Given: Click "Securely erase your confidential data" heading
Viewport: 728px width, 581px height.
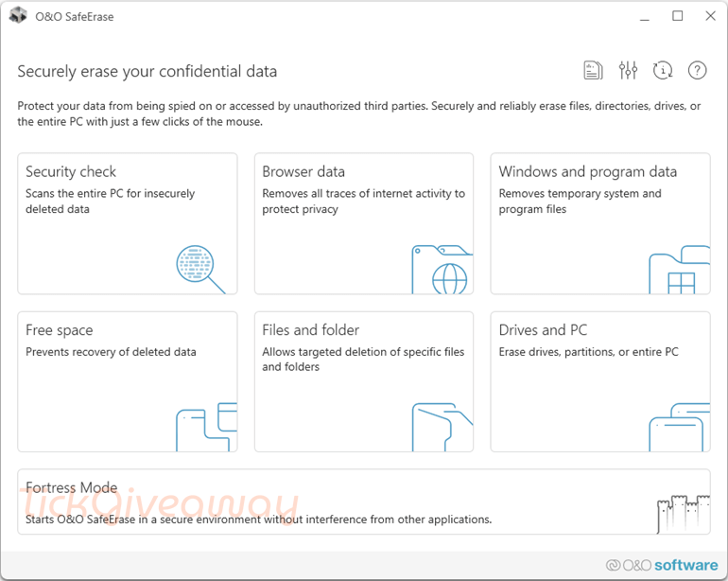Looking at the screenshot, I should 147,72.
